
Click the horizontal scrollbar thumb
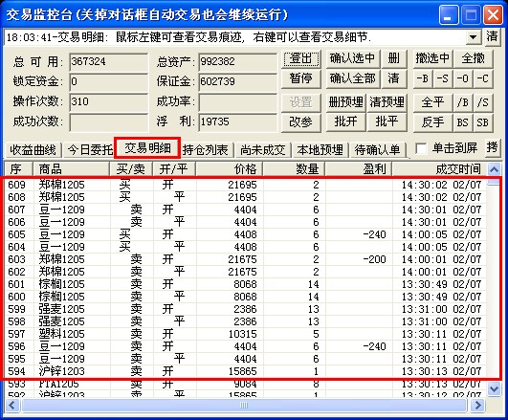244,405
